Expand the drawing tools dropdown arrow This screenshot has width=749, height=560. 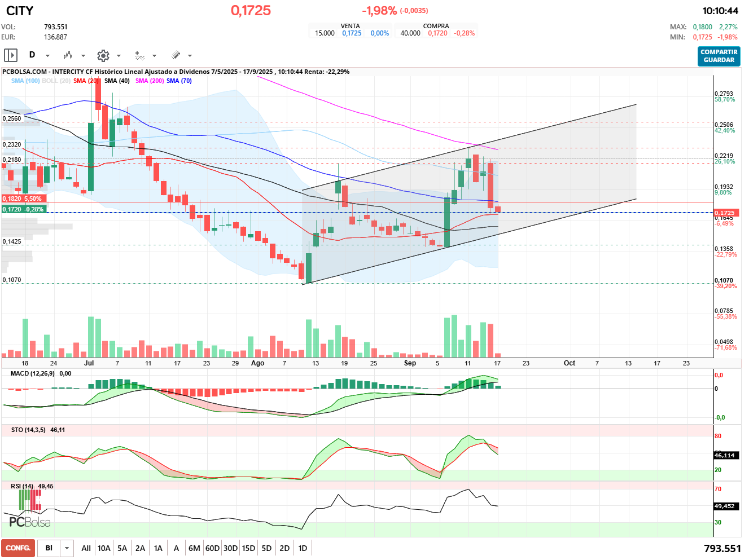[190, 56]
